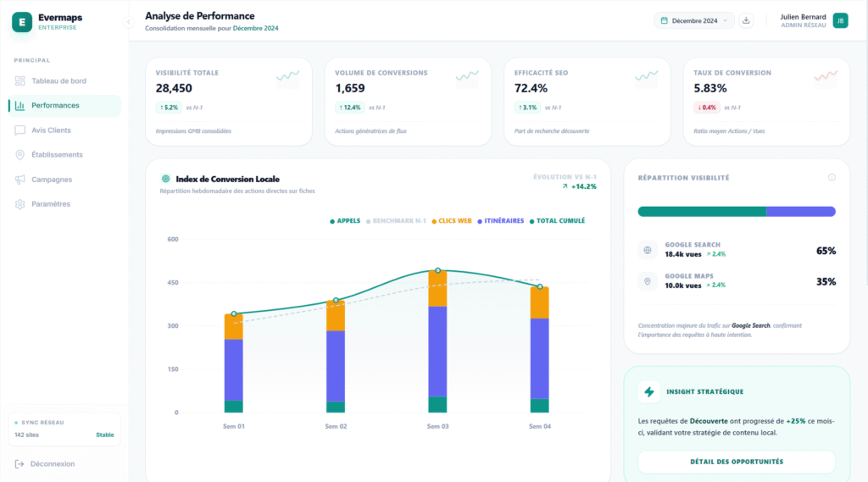Click the Index de Conversion target icon

pyautogui.click(x=165, y=179)
